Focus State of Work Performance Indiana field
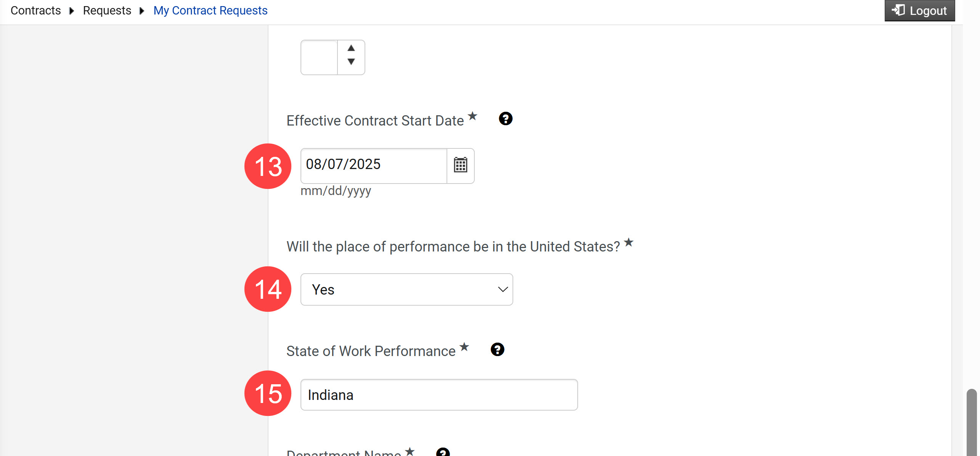The height and width of the screenshot is (456, 980). click(x=439, y=395)
